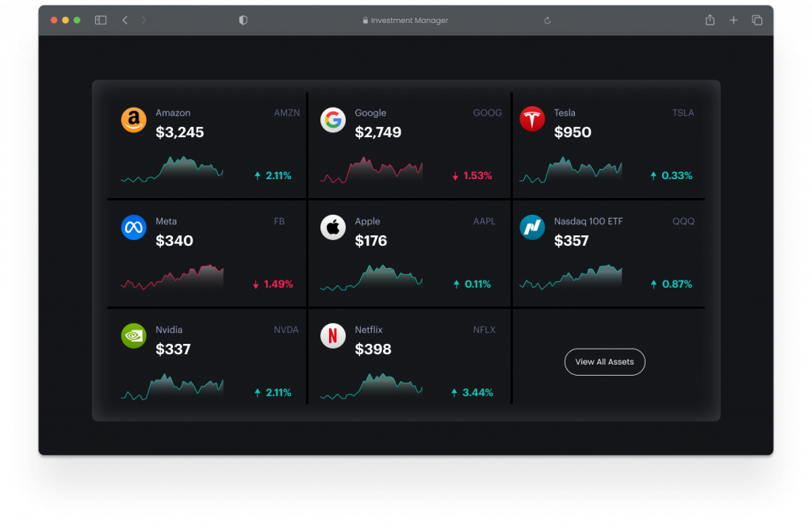This screenshot has height=527, width=812.
Task: Show the tab overview
Action: click(757, 20)
